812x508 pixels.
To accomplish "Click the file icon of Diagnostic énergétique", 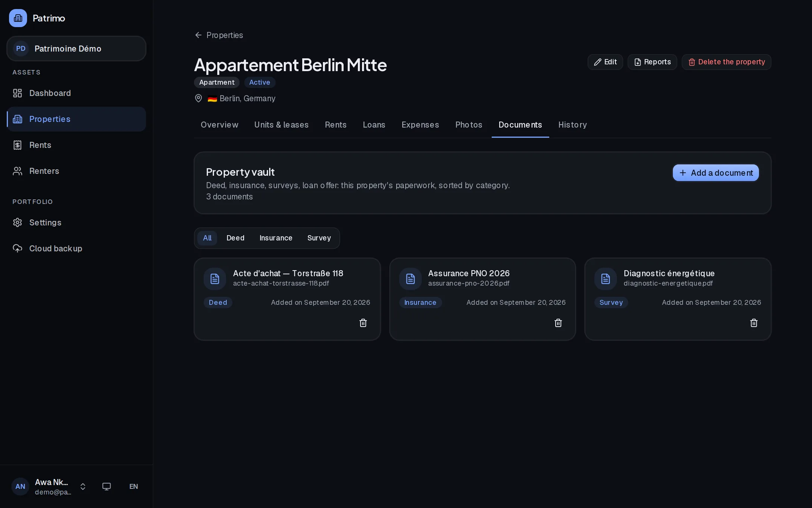I will point(605,279).
